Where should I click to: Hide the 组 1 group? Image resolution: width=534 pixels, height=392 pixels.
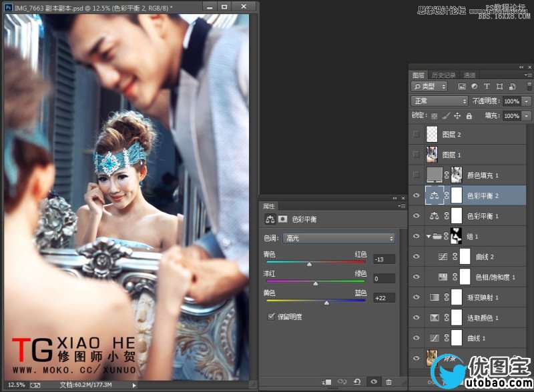tap(416, 236)
